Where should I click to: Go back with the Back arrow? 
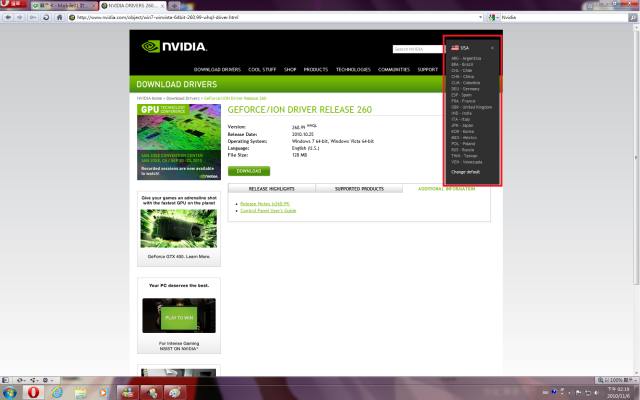pyautogui.click(x=8, y=17)
